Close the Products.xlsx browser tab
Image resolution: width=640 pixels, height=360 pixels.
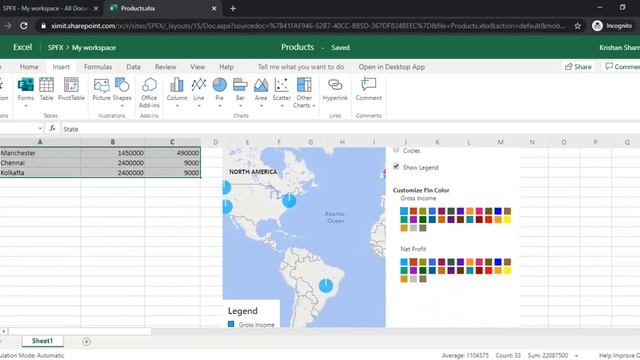[214, 8]
